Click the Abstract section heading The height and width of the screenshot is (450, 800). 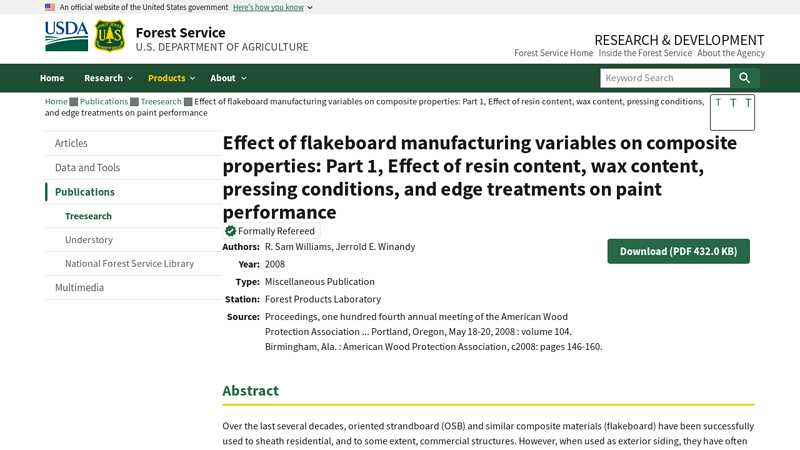251,391
